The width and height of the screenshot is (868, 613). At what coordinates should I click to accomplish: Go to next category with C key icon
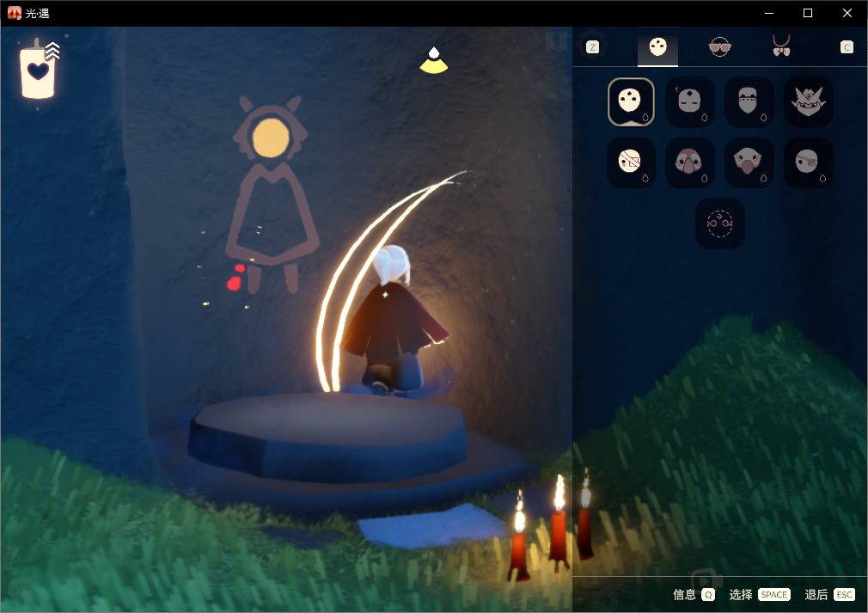click(x=847, y=47)
